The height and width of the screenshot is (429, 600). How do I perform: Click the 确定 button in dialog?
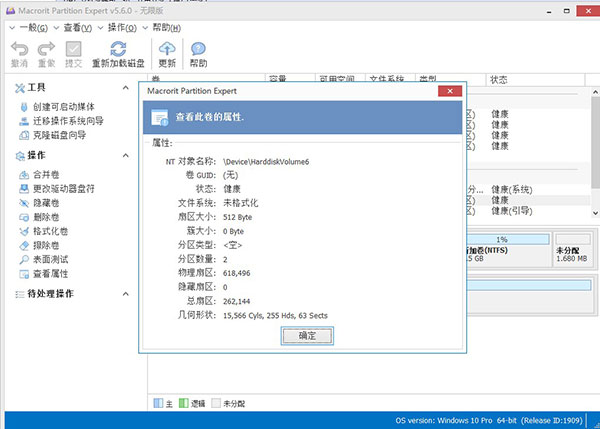[307, 336]
